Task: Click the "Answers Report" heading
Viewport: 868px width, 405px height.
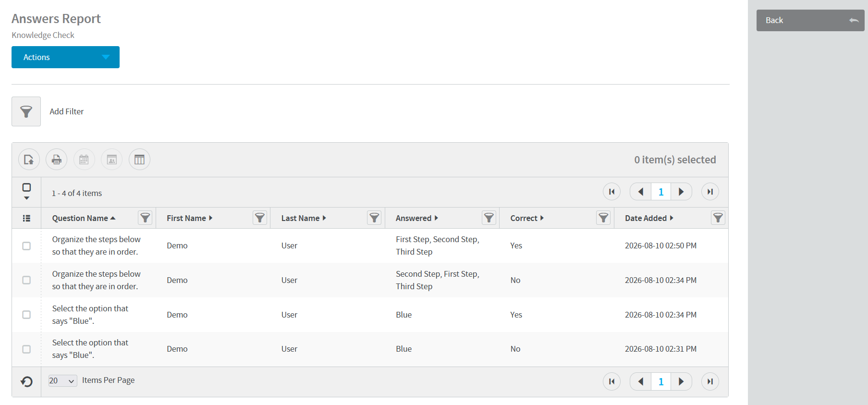Action: [x=56, y=19]
